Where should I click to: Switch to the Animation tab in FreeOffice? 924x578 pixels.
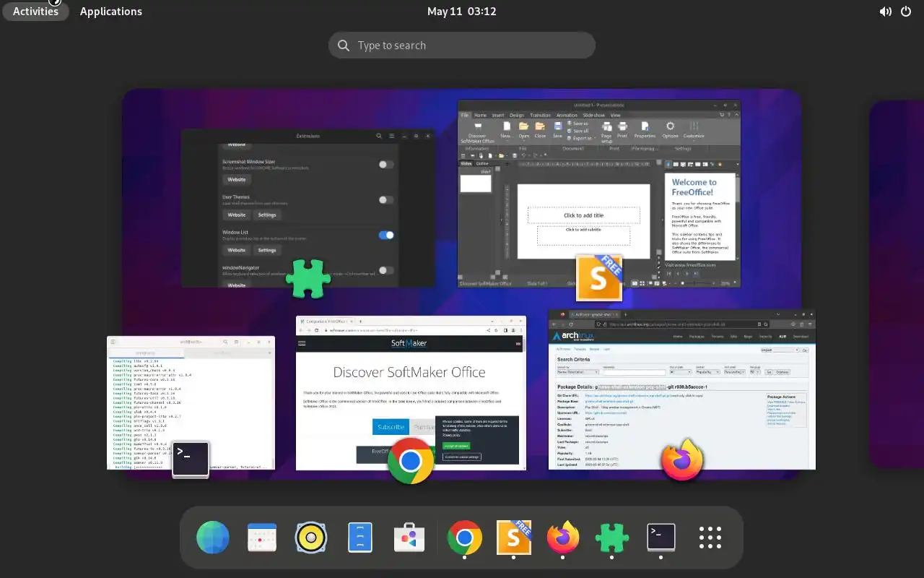pyautogui.click(x=567, y=115)
